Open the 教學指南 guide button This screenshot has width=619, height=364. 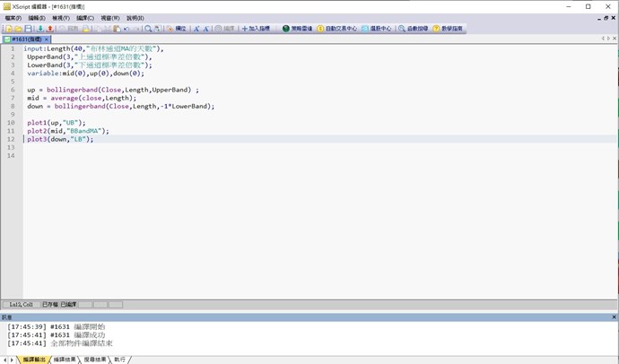[448, 29]
